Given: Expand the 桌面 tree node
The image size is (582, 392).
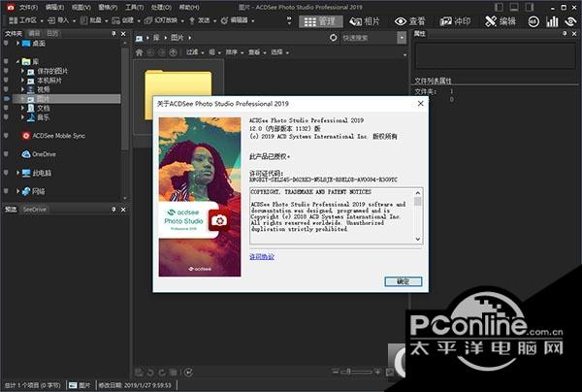Looking at the screenshot, I should [x=17, y=44].
